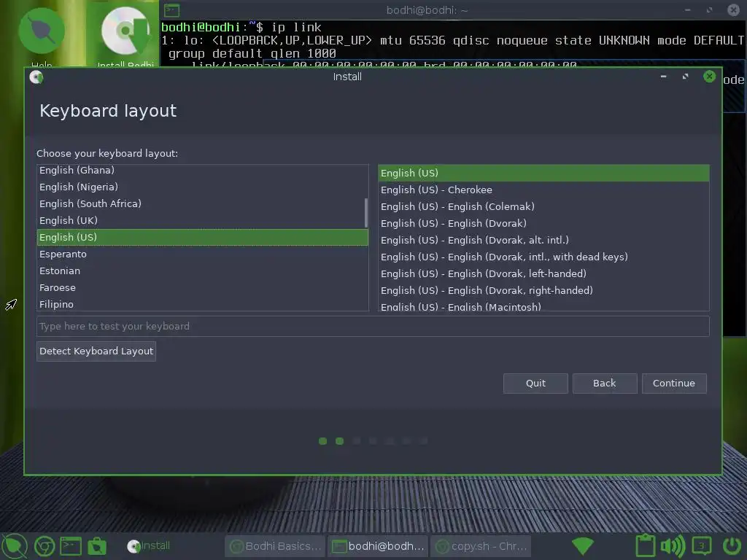Select English (Ghana) layout
Image resolution: width=747 pixels, height=560 pixels.
pyautogui.click(x=203, y=171)
